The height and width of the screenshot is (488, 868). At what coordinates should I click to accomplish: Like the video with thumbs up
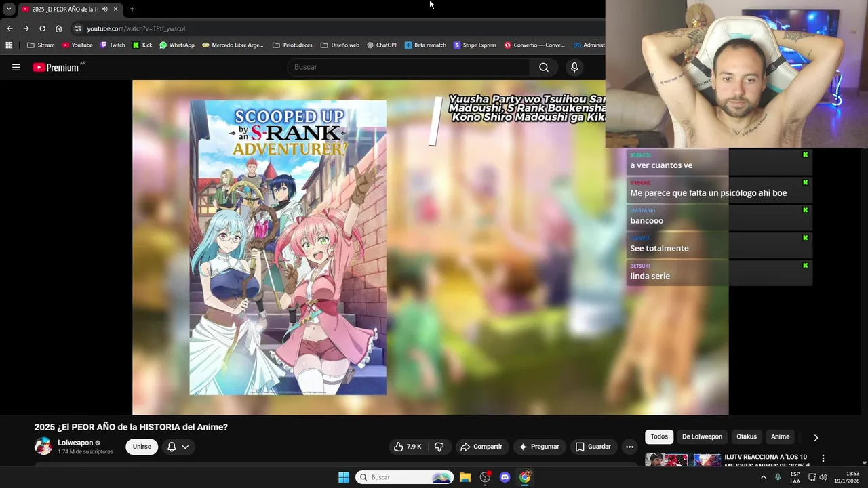click(x=408, y=447)
